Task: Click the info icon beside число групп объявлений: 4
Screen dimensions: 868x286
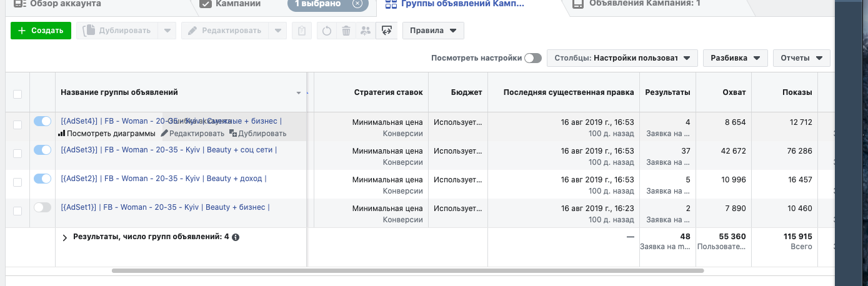Action: pyautogui.click(x=236, y=237)
